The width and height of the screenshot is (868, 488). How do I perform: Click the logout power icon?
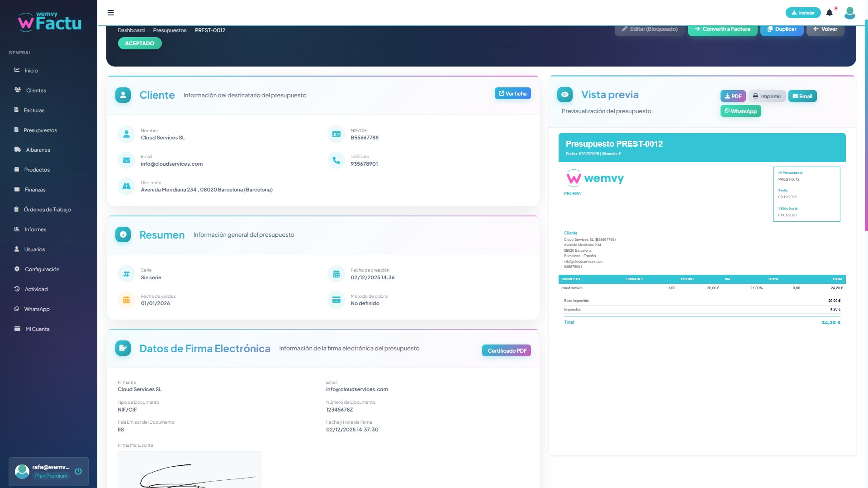point(78,471)
